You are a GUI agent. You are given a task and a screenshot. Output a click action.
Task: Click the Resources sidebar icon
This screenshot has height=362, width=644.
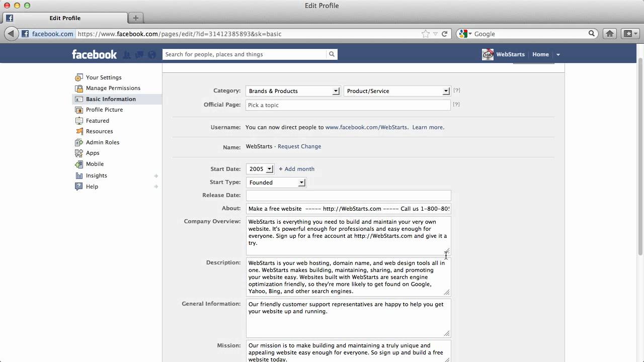point(79,131)
